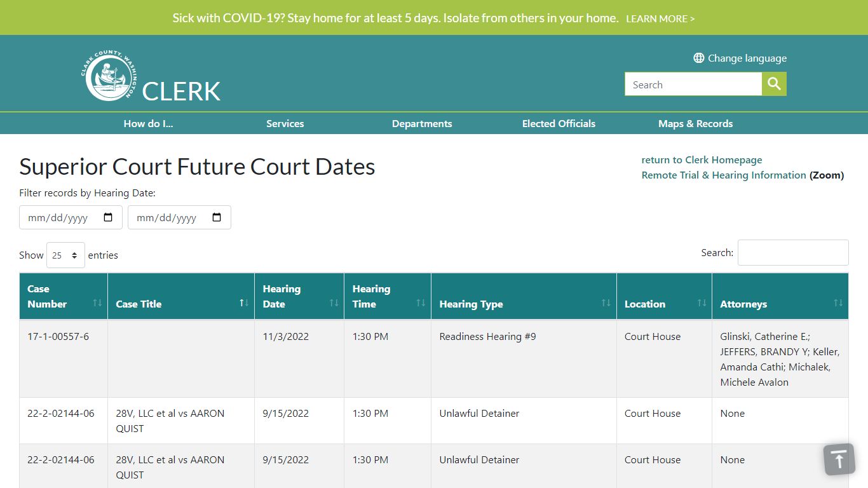Open Remote Trial & Hearing Information link
Image resolution: width=868 pixels, height=488 pixels.
724,175
